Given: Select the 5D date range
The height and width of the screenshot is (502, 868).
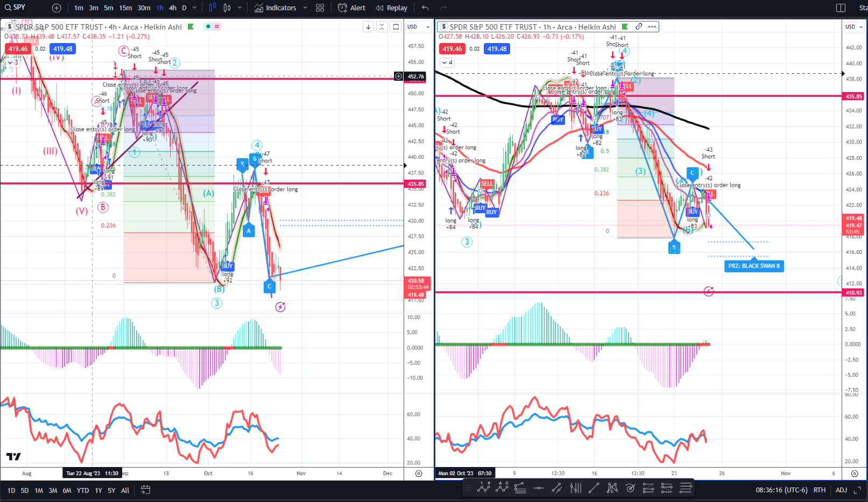Looking at the screenshot, I should 25,491.
